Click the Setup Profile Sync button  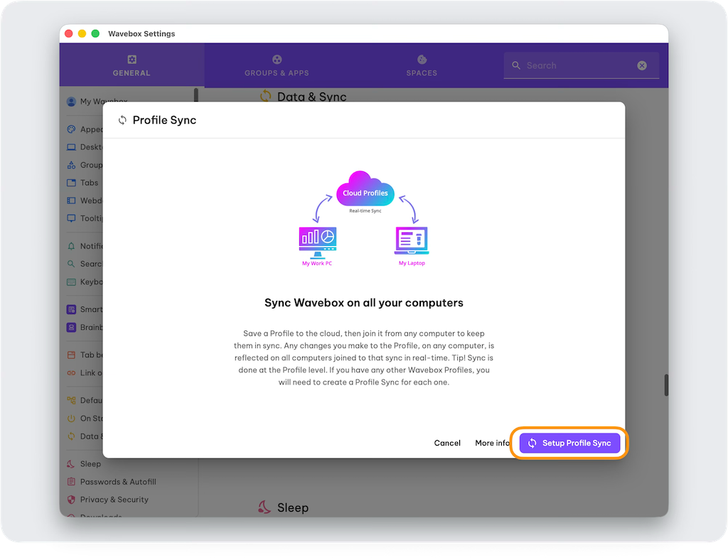[x=569, y=443]
